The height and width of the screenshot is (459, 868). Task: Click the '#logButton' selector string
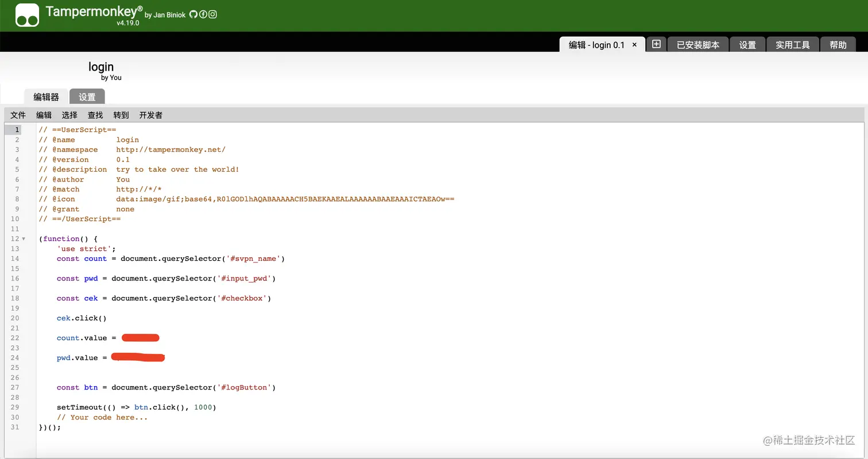point(244,388)
